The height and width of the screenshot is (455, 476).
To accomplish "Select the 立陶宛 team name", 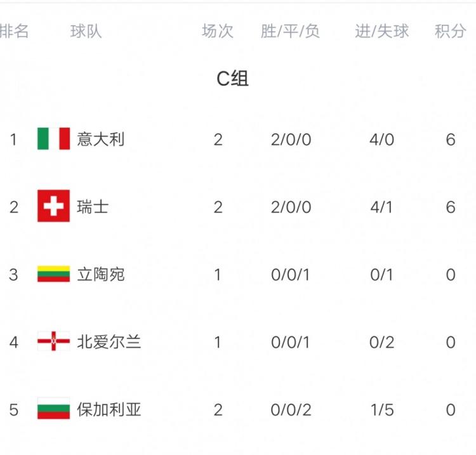I will pos(100,274).
